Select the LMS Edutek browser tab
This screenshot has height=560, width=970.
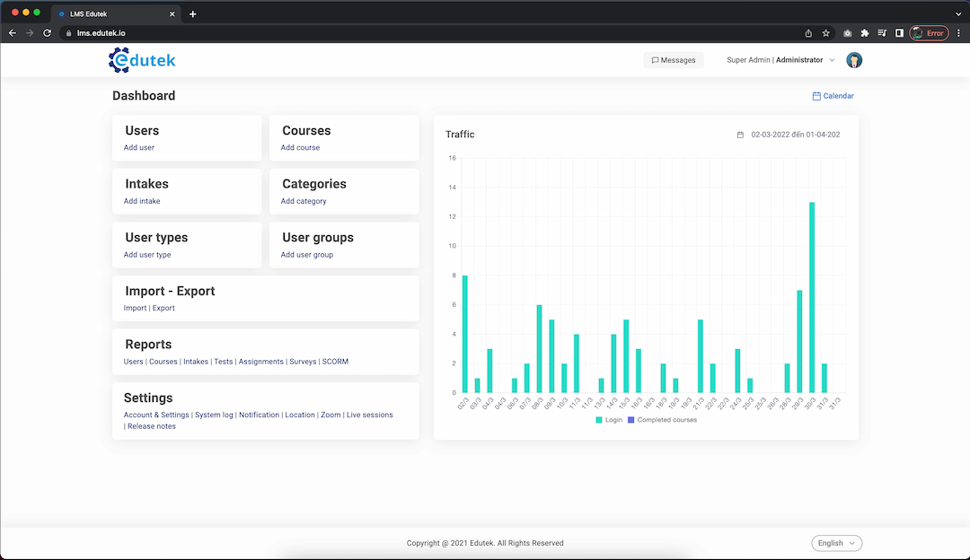(x=112, y=13)
